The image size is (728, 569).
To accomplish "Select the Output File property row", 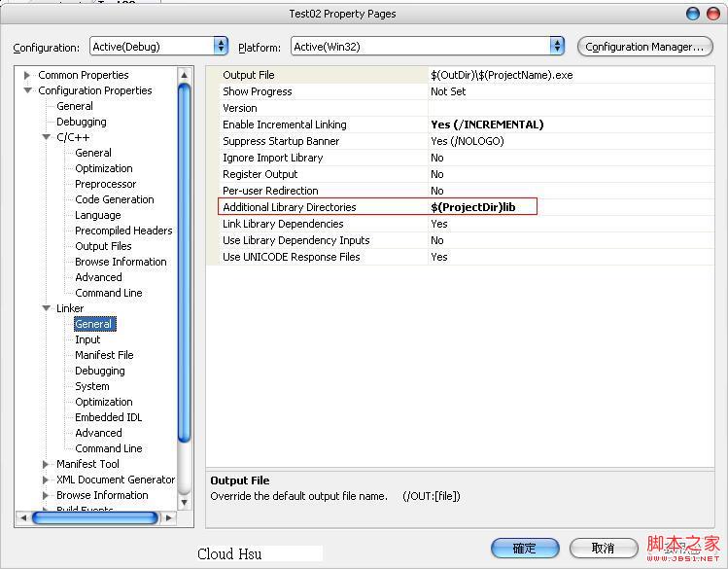I will (249, 75).
